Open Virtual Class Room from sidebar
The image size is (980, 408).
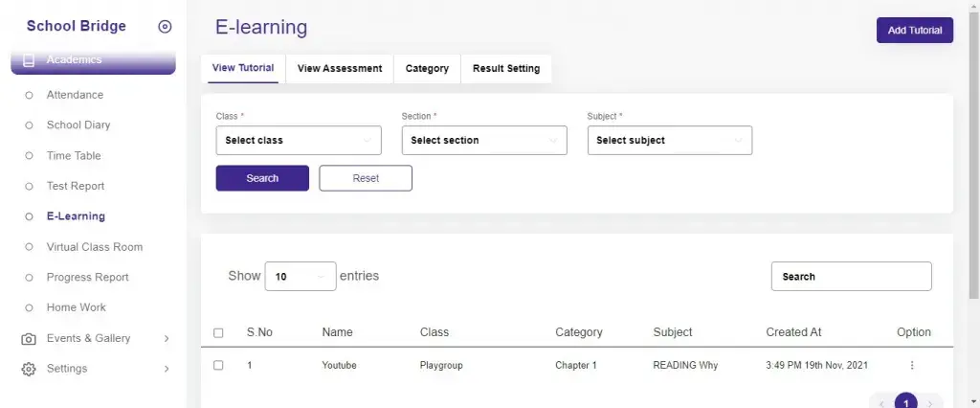click(95, 247)
